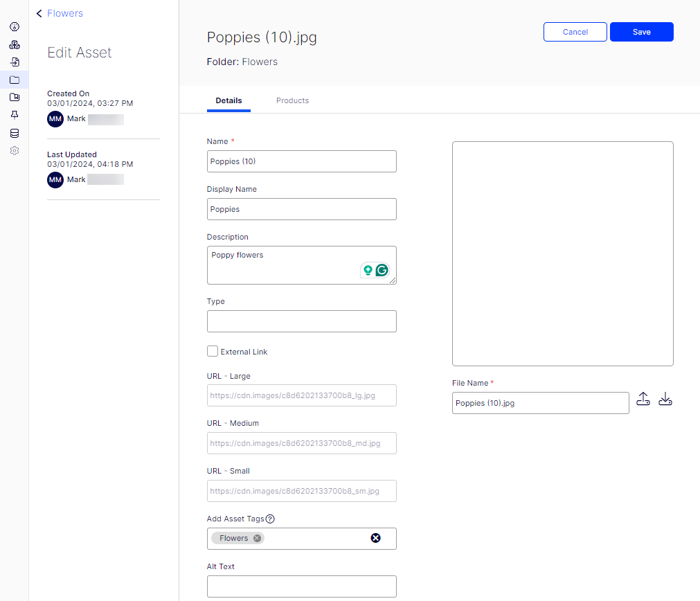Enable the External Link checkbox
The image size is (700, 601).
pyautogui.click(x=213, y=352)
